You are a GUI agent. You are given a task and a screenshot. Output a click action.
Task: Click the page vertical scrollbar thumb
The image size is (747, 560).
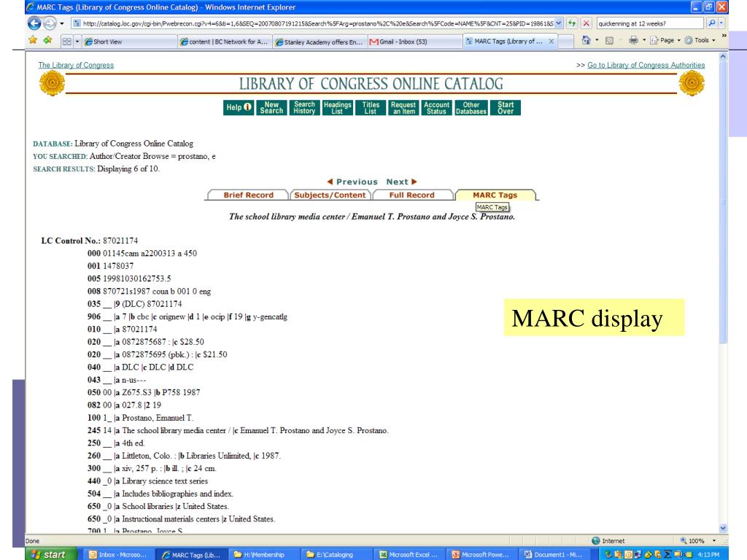tap(723, 203)
